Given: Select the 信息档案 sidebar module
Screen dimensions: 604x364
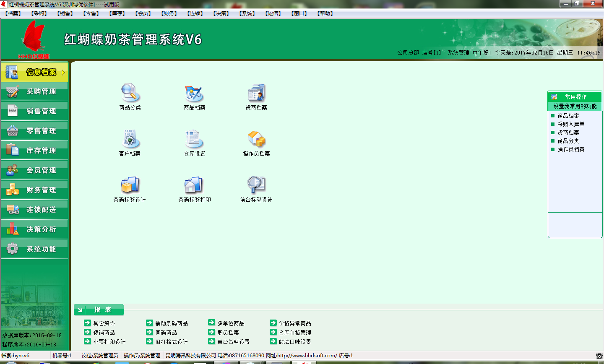Looking at the screenshot, I should 34,72.
